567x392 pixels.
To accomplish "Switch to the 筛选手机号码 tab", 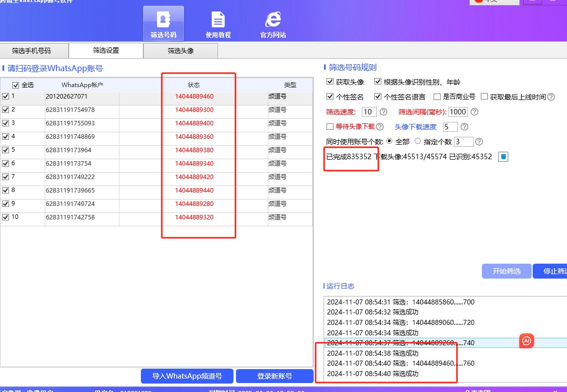I will click(31, 51).
